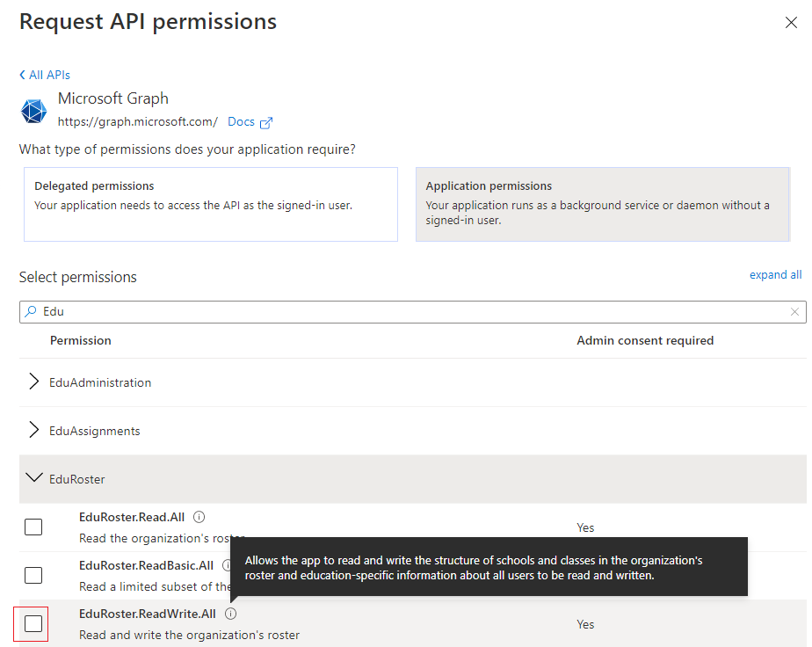The height and width of the screenshot is (647, 812).
Task: Click into the permissions search field
Action: click(404, 312)
